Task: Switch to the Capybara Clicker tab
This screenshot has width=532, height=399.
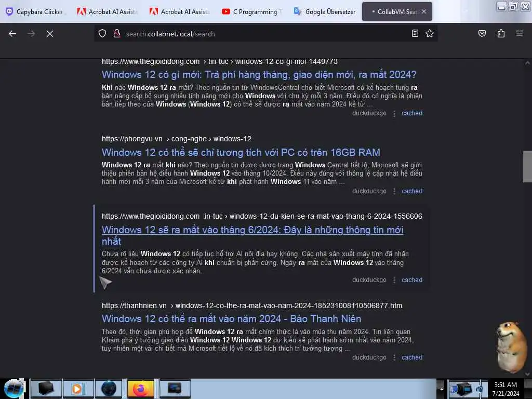Action: 35,11
